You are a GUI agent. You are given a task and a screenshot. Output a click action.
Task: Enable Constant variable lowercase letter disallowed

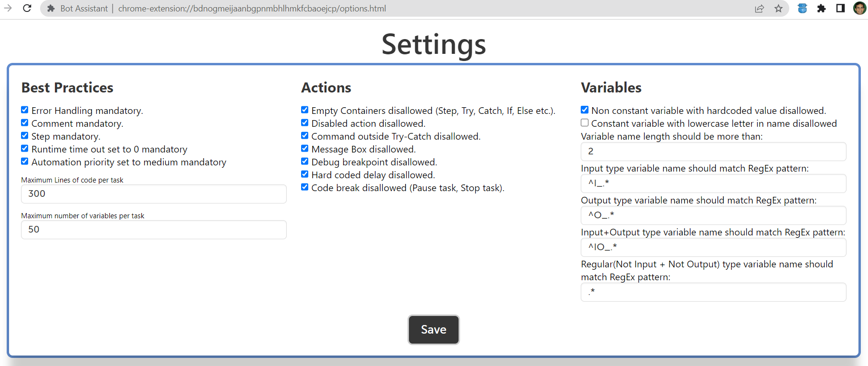(x=585, y=122)
